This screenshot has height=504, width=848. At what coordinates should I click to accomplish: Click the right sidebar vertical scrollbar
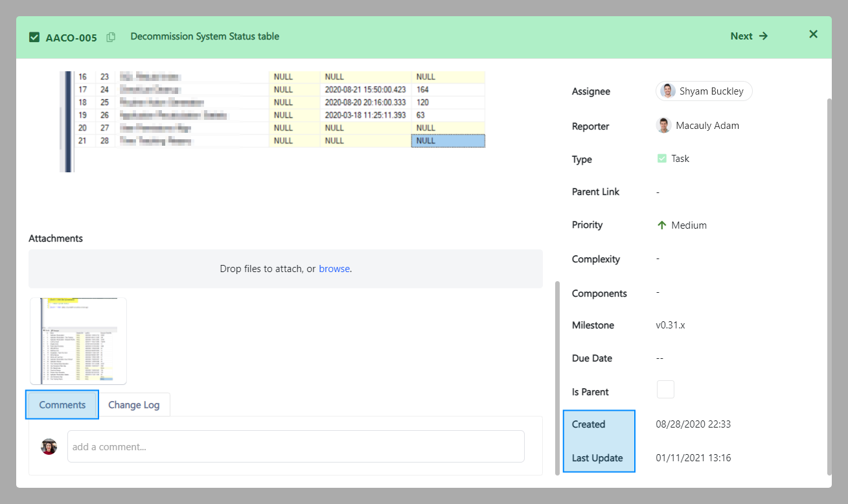pos(829,285)
